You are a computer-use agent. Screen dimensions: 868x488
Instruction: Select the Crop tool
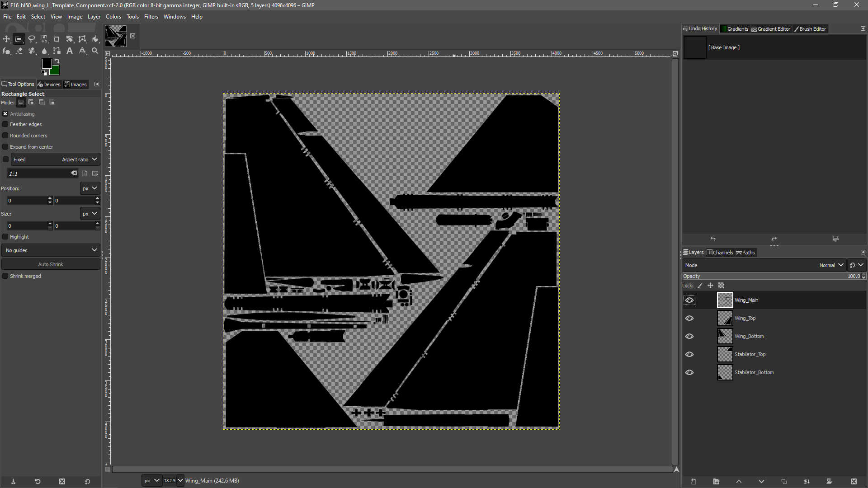[57, 39]
